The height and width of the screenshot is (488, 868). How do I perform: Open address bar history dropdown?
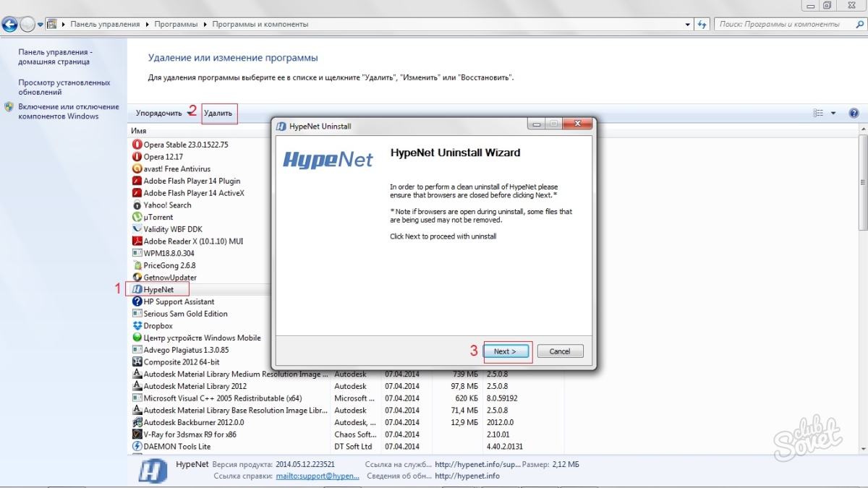pyautogui.click(x=688, y=24)
